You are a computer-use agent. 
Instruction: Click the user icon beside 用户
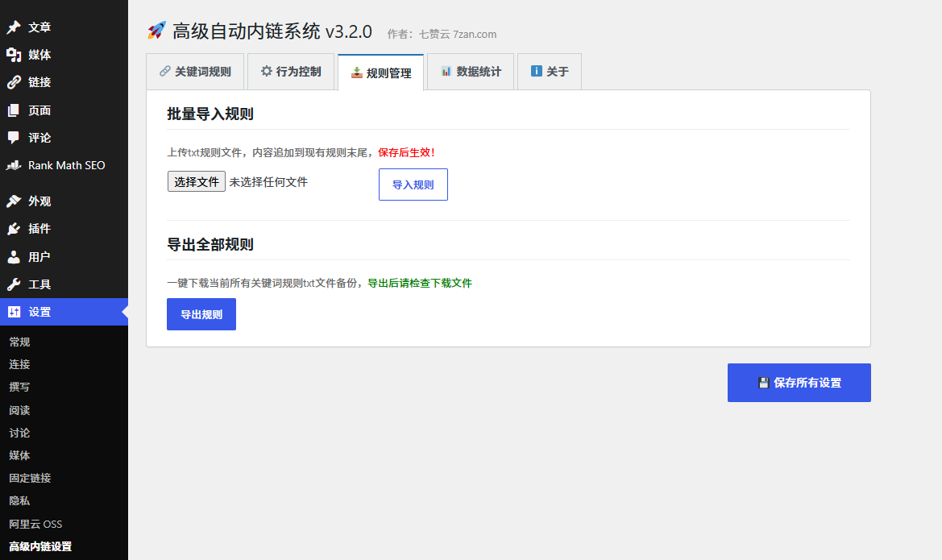(x=14, y=256)
